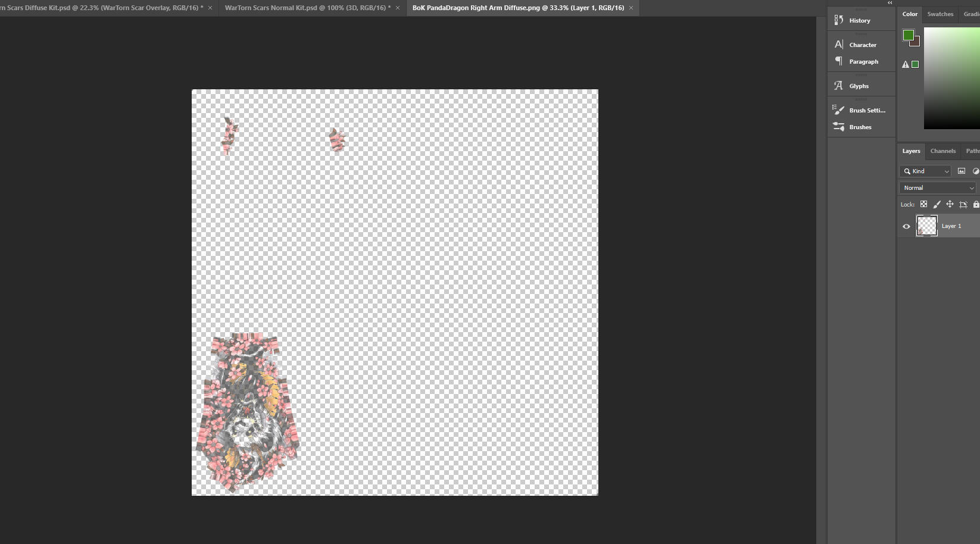Image resolution: width=980 pixels, height=544 pixels.
Task: Enable Lock position for the layer
Action: pyautogui.click(x=950, y=204)
